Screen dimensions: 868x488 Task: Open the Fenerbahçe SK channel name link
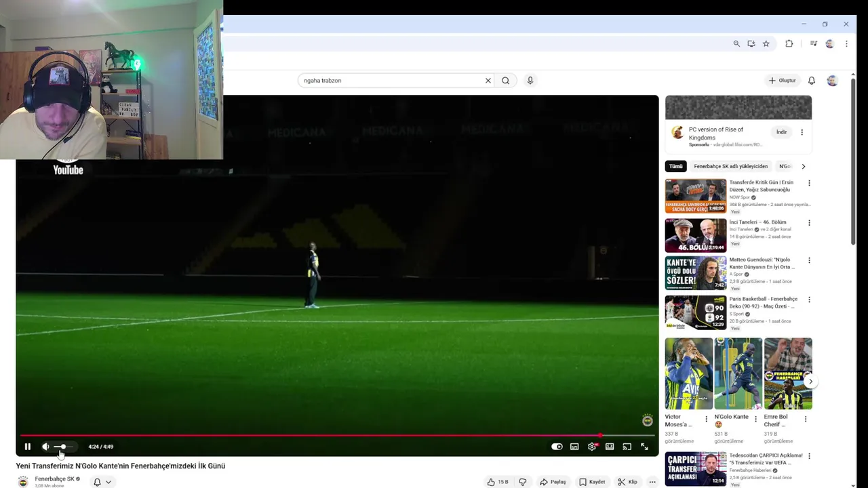[x=54, y=479]
